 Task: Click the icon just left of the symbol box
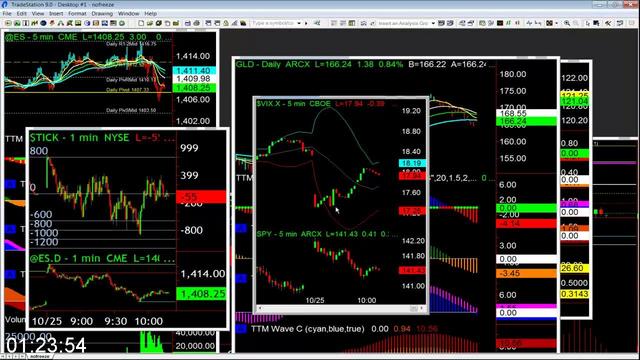point(243,23)
